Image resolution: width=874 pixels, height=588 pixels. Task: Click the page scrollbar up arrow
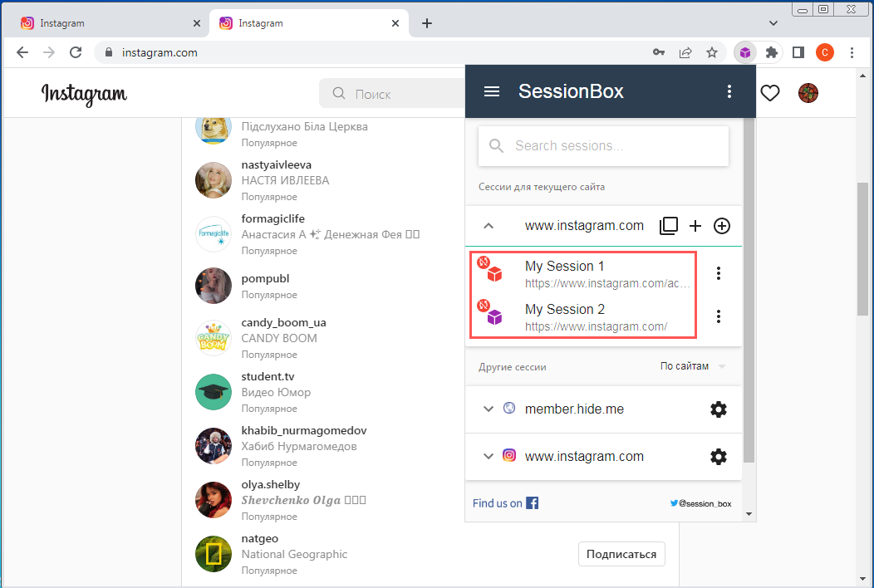coord(863,76)
